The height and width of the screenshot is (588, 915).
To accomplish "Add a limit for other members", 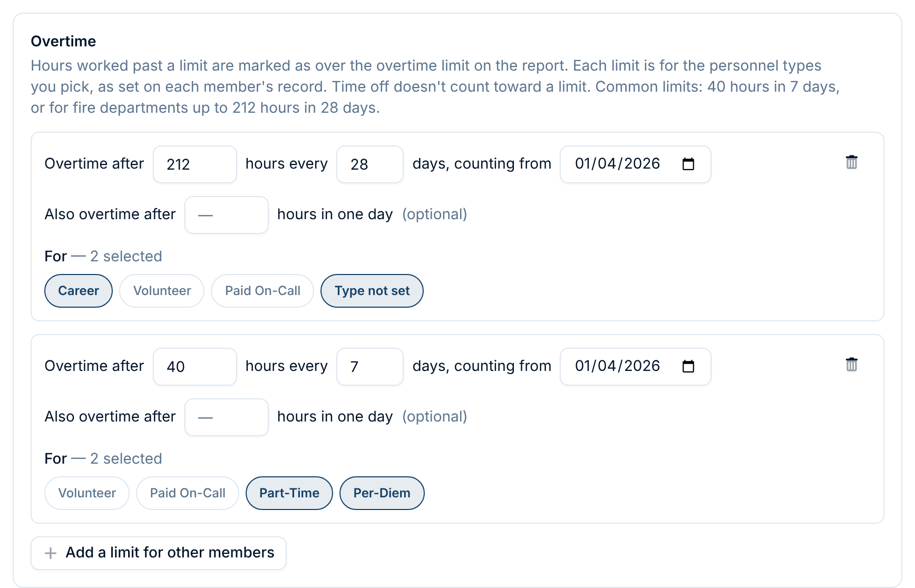I will [159, 553].
